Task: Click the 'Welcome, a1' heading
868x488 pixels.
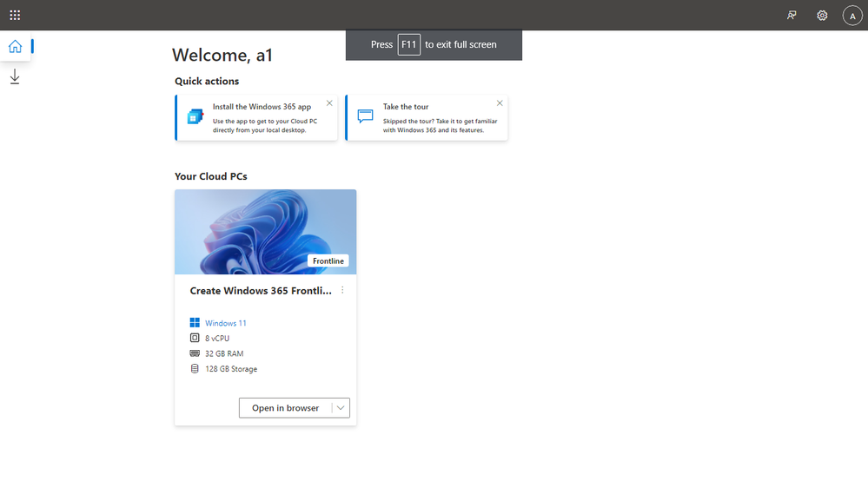Action: coord(222,55)
